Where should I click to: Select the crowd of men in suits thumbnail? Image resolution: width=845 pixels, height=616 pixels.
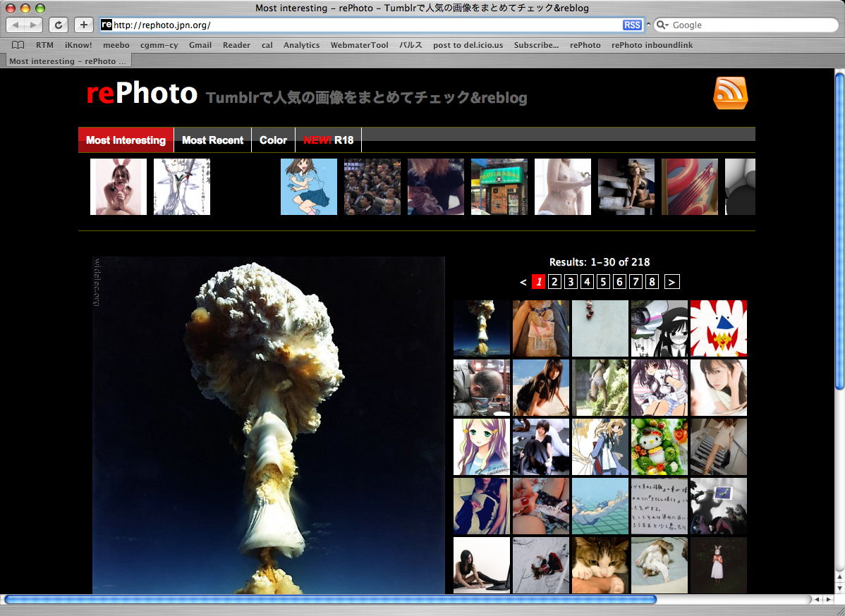click(372, 187)
